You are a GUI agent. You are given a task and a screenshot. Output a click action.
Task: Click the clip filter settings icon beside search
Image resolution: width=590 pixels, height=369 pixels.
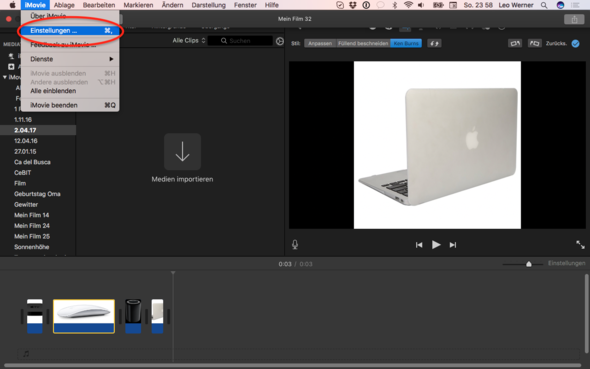[x=280, y=41]
